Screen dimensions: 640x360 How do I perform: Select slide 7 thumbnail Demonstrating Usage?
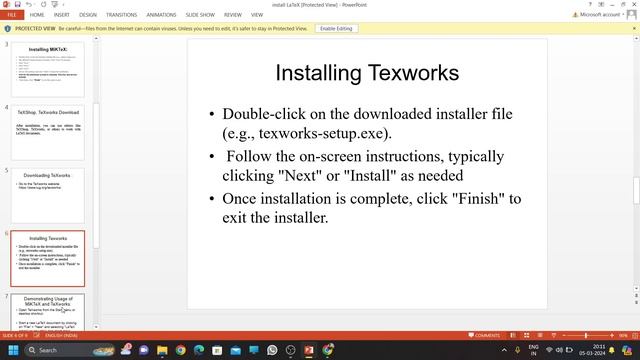coord(48,312)
